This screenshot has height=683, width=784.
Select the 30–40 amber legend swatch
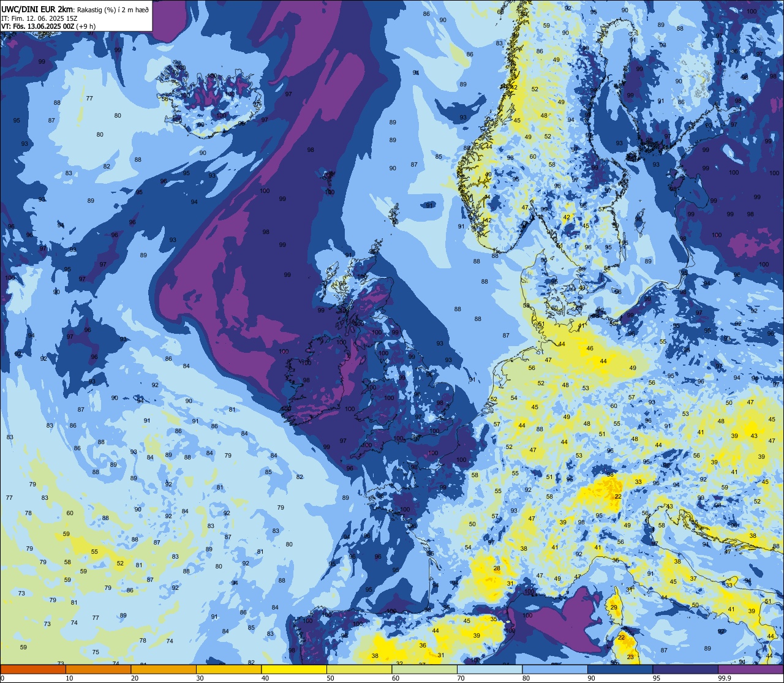[x=228, y=670]
